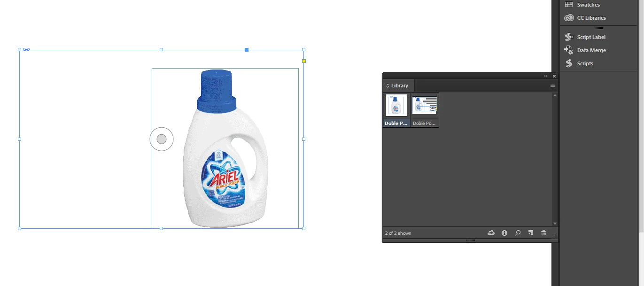Click the Ariel detergent bottle image
Viewport: 644px width, 286px height.
tap(225, 148)
